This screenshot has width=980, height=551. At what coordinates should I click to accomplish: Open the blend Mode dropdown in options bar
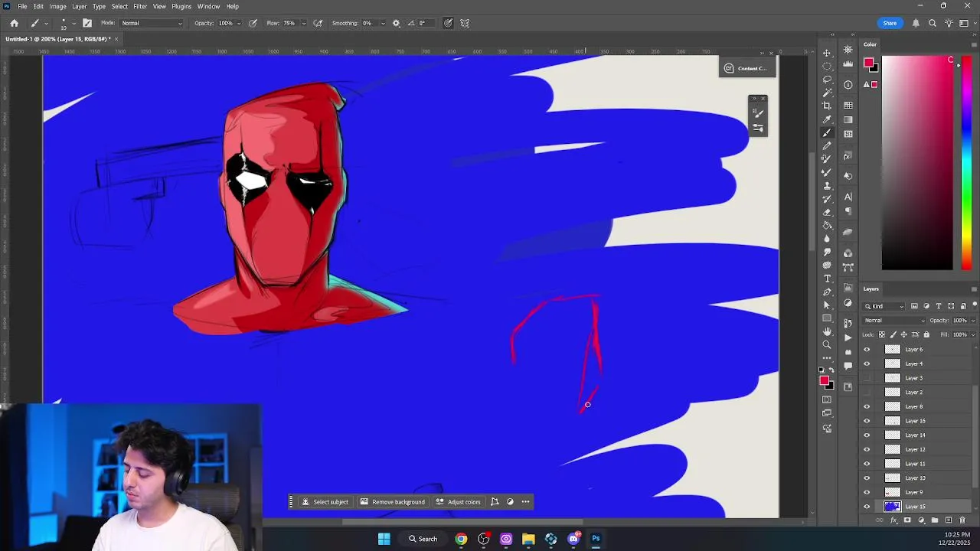[x=152, y=23]
